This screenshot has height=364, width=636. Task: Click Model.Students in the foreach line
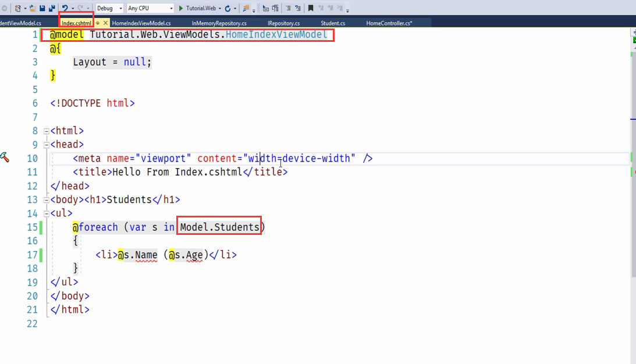(x=219, y=227)
